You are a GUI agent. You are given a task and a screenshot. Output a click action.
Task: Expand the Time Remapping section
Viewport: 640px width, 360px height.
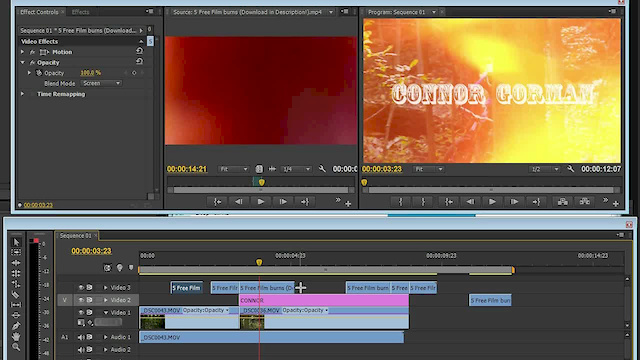click(x=22, y=94)
